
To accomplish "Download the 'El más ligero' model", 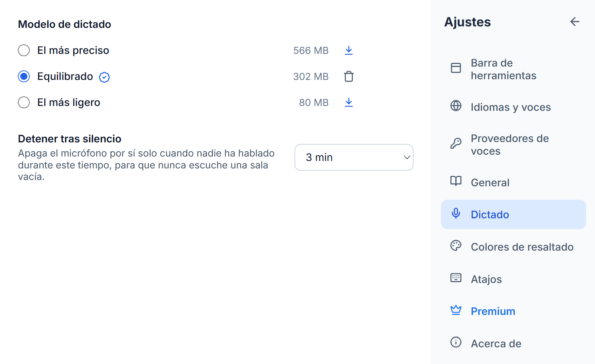I will [348, 103].
